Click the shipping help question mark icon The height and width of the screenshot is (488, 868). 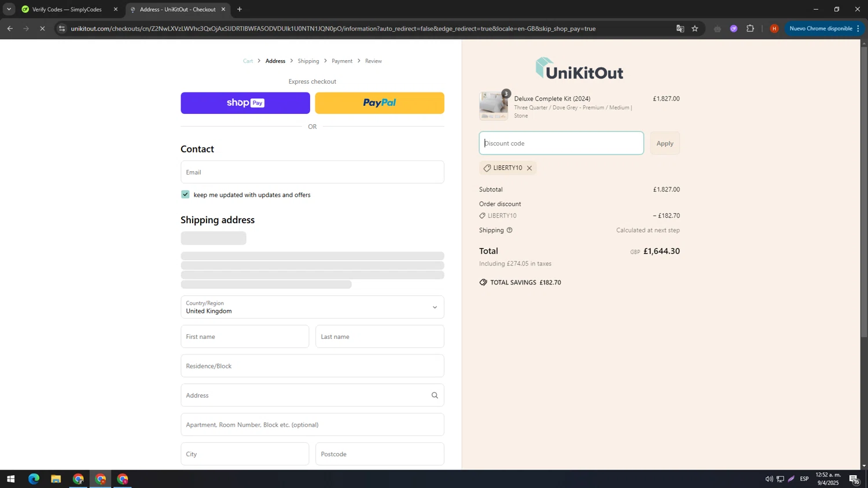pyautogui.click(x=509, y=230)
